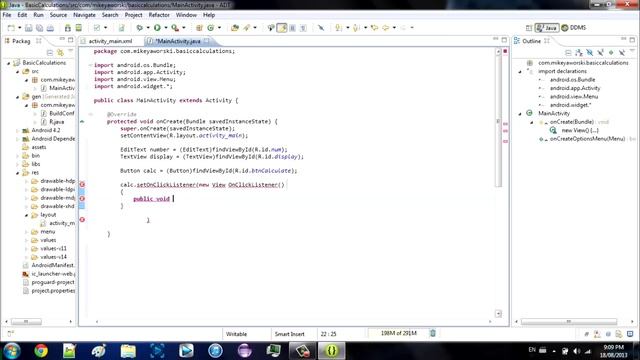Click the heap status 198M of 291M

(398, 333)
